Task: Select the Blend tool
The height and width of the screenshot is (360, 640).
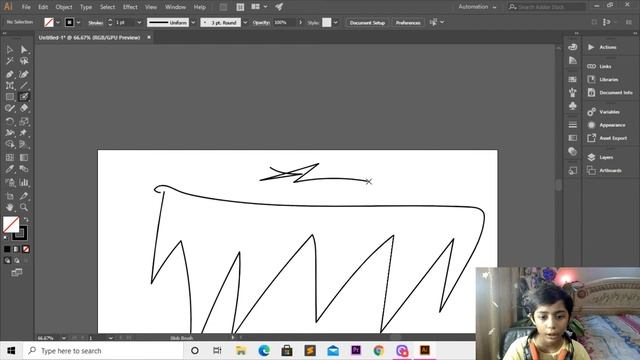Action: point(24,169)
